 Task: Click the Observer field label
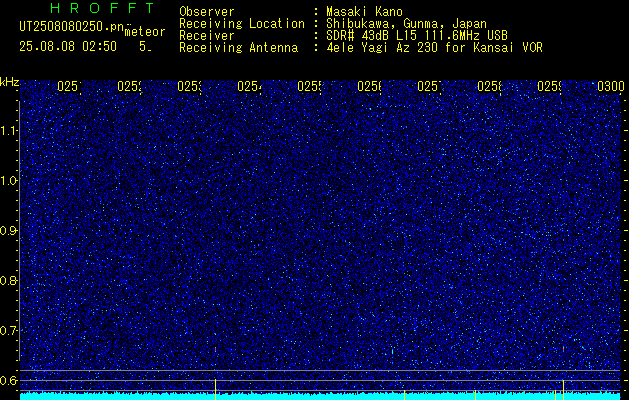[207, 12]
